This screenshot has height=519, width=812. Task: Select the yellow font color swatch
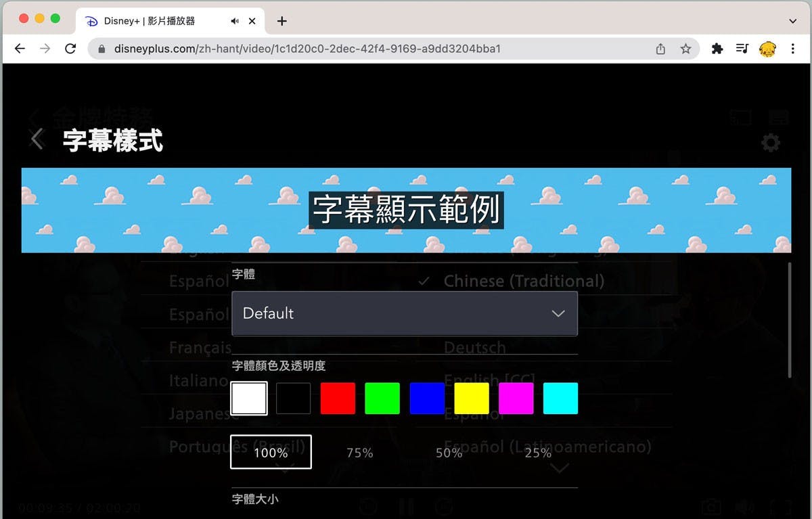click(472, 398)
